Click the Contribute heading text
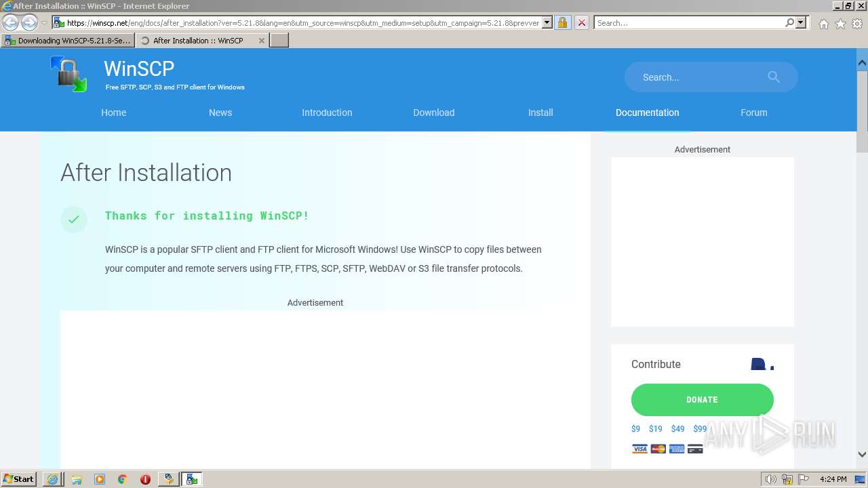The height and width of the screenshot is (488, 868). pos(656,364)
